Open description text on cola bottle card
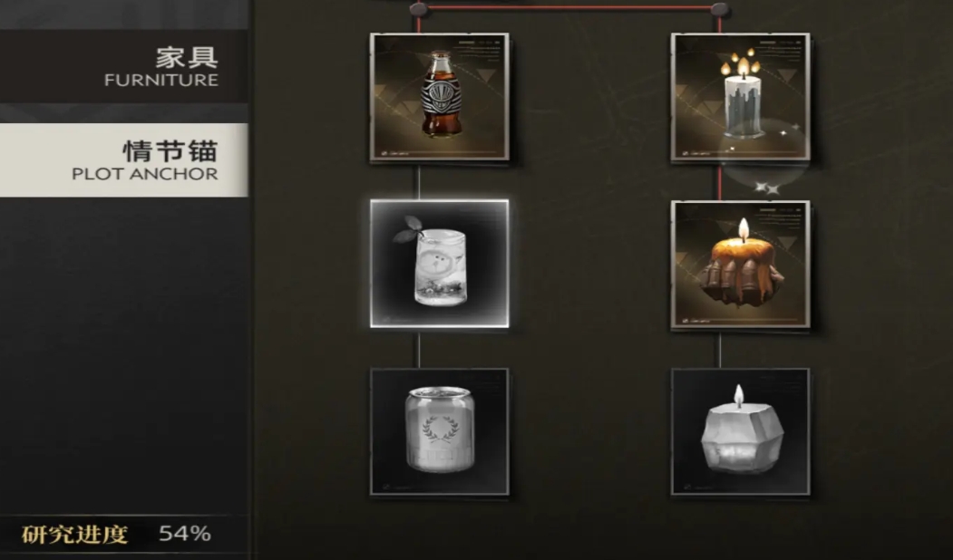This screenshot has height=560, width=953. click(479, 52)
